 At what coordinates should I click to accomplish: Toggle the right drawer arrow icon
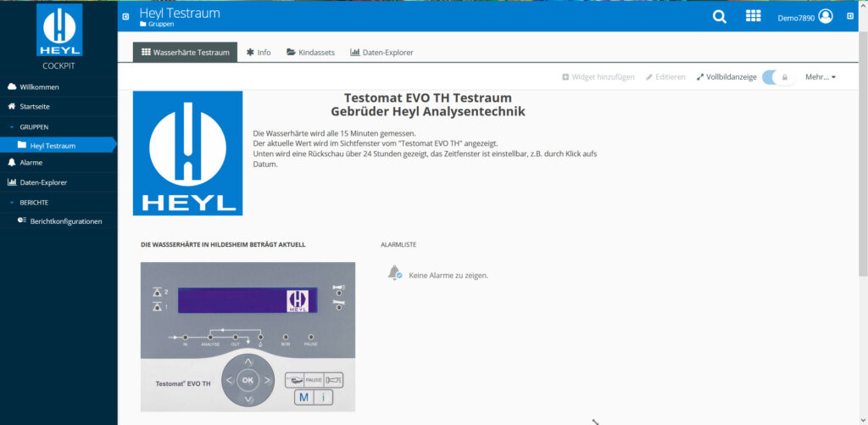pos(850,16)
